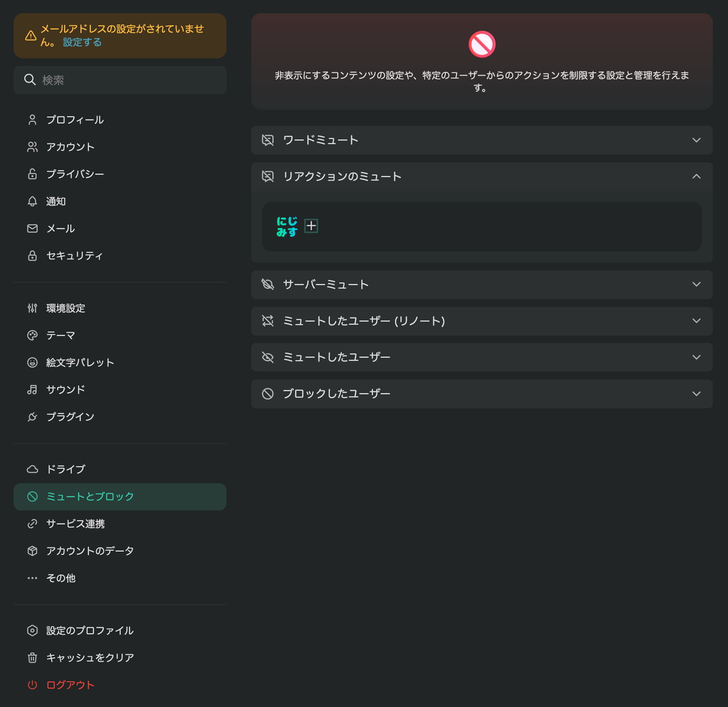Viewport: 728px width, 707px height.
Task: Click the にじみす emoji in reaction mute list
Action: point(287,227)
